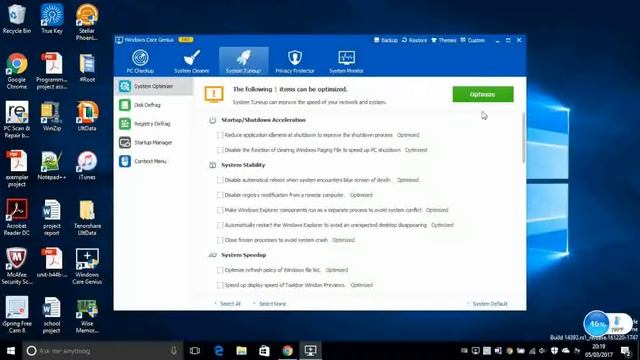
Task: Open Context Menu in the sidebar
Action: coord(153,161)
